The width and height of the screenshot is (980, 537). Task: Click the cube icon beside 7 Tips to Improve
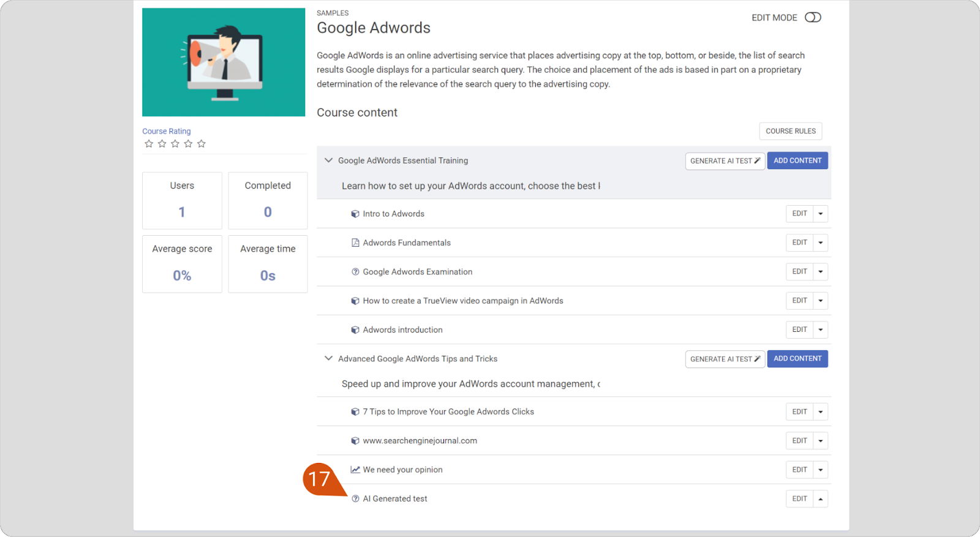point(355,412)
